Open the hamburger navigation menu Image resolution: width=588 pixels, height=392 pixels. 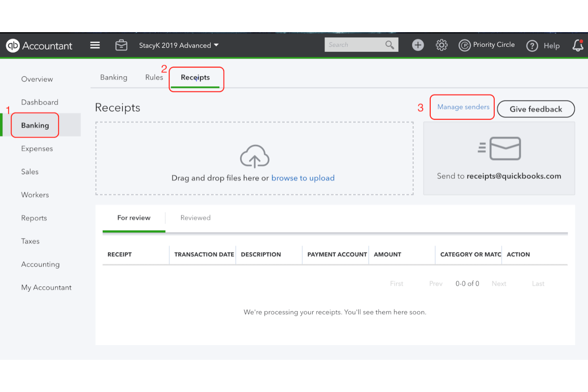[x=95, y=45]
